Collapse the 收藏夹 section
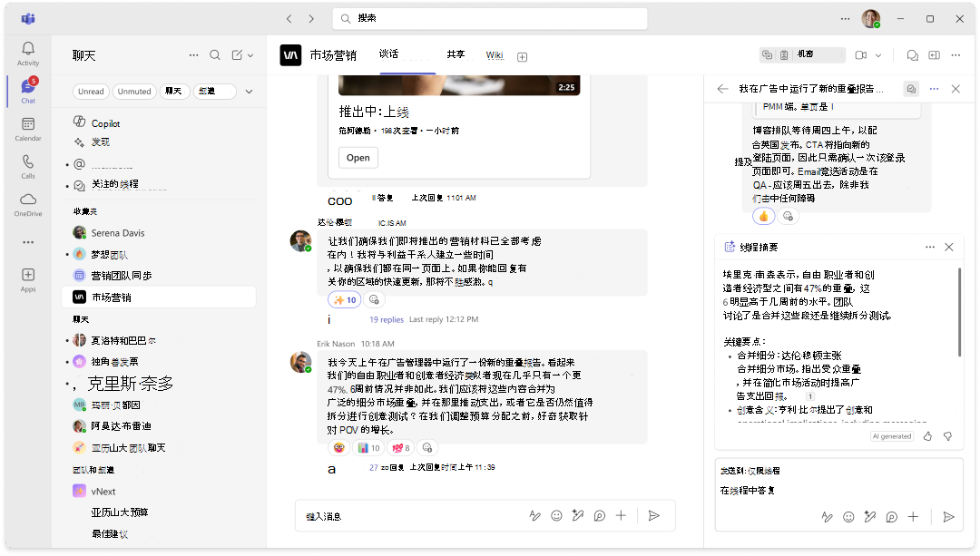Image resolution: width=980 pixels, height=556 pixels. 85,211
